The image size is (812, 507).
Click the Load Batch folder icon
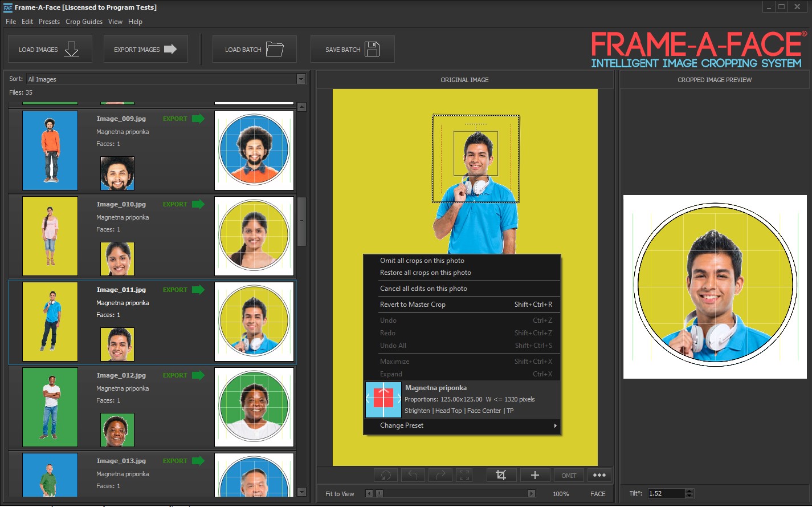pyautogui.click(x=275, y=50)
